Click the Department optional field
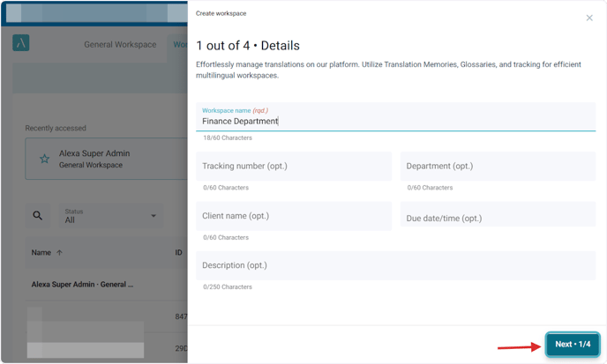The height and width of the screenshot is (364, 607). 498,166
